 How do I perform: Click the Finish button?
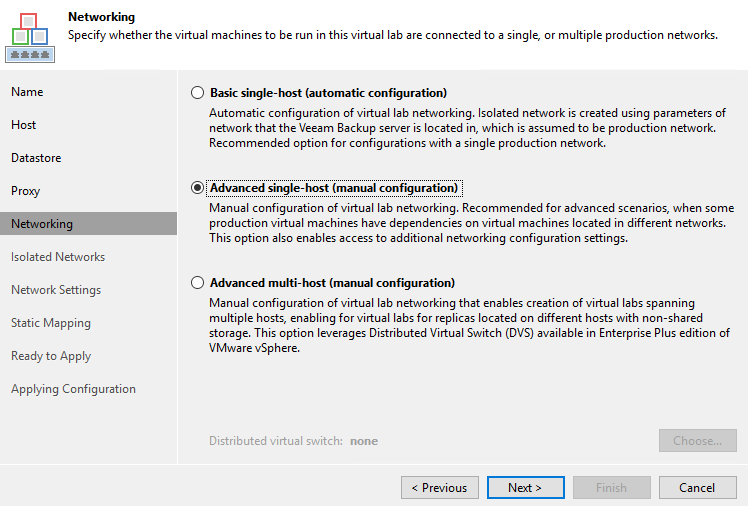(612, 487)
